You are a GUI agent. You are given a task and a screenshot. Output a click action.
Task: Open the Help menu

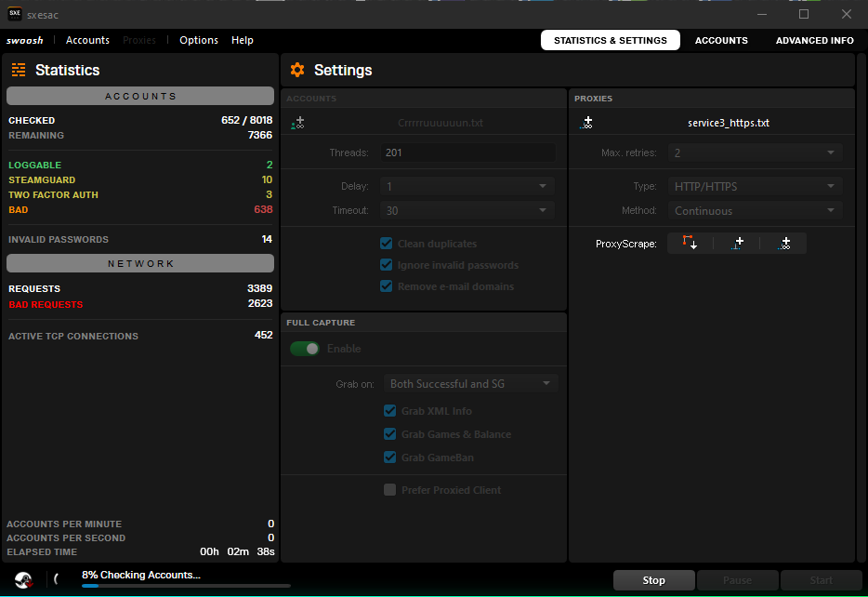pos(242,40)
